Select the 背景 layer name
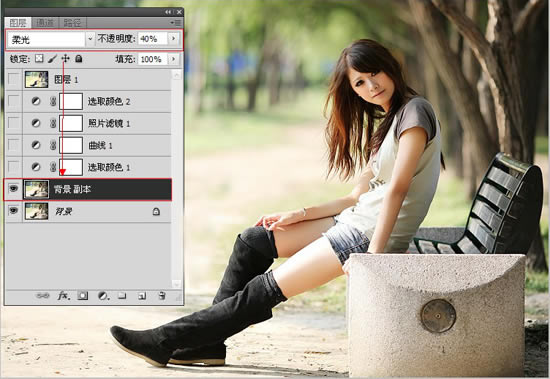Image resolution: width=550 pixels, height=379 pixels. [x=63, y=211]
